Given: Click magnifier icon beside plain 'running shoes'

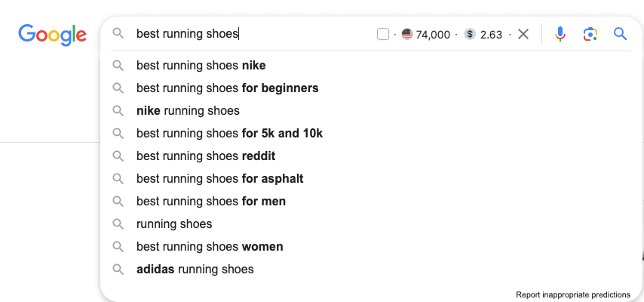Looking at the screenshot, I should click(118, 223).
